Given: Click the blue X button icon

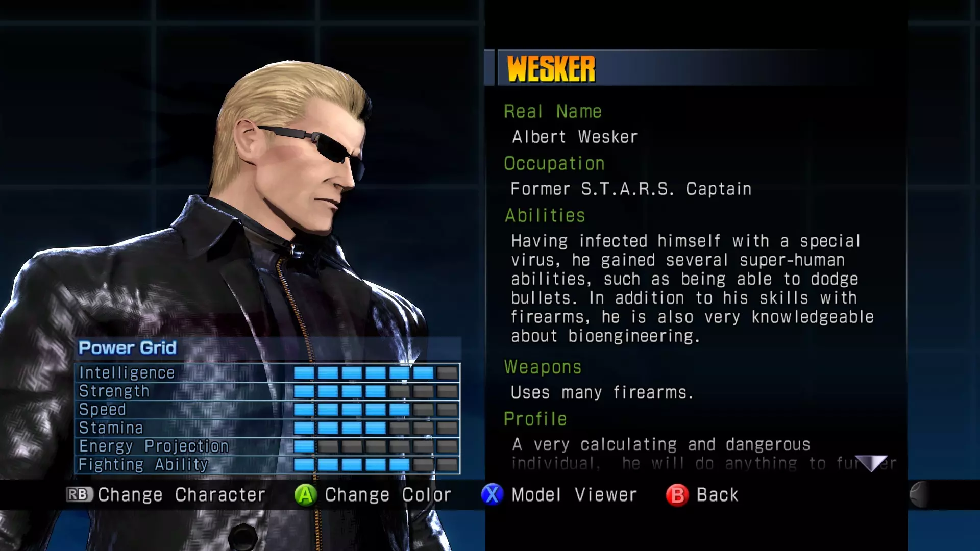Looking at the screenshot, I should click(492, 494).
